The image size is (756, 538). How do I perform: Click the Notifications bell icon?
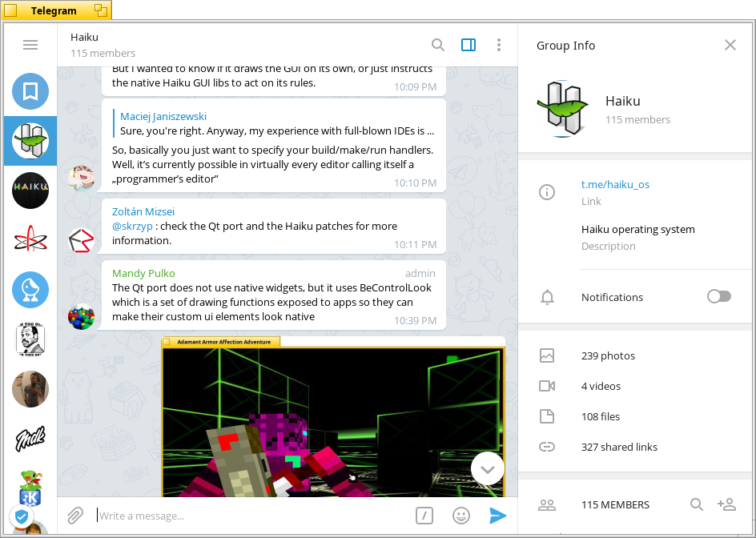click(x=547, y=297)
